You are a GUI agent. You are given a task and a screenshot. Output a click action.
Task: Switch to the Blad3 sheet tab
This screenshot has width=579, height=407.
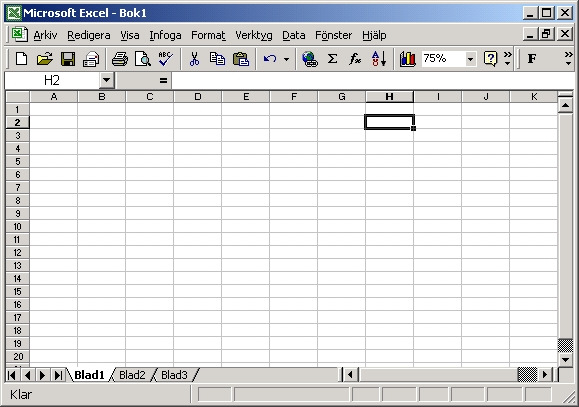tap(174, 375)
